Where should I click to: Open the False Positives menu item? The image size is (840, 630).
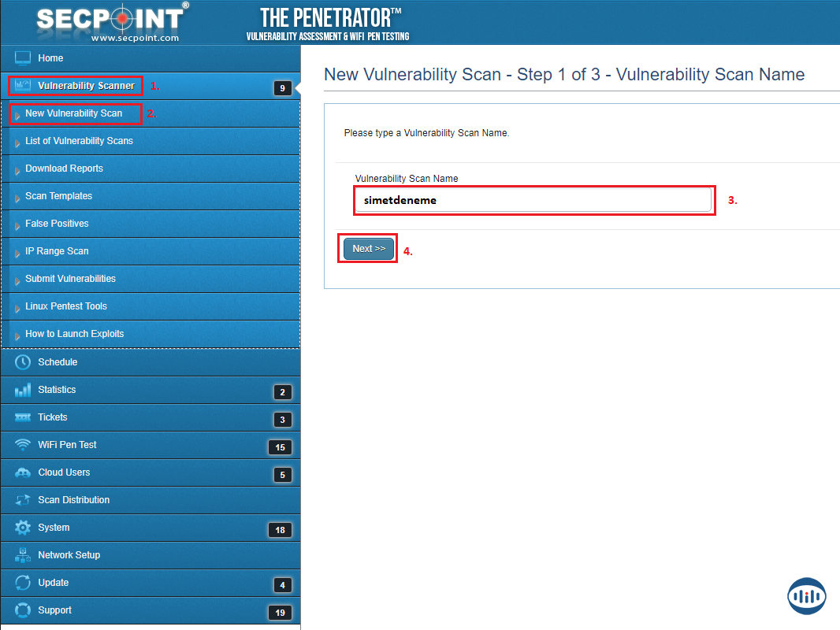tap(57, 224)
